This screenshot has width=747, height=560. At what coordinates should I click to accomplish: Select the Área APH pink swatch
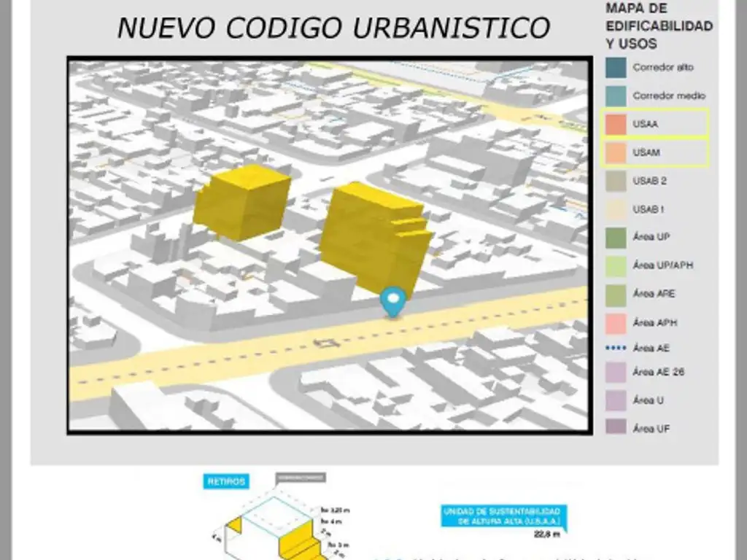616,322
